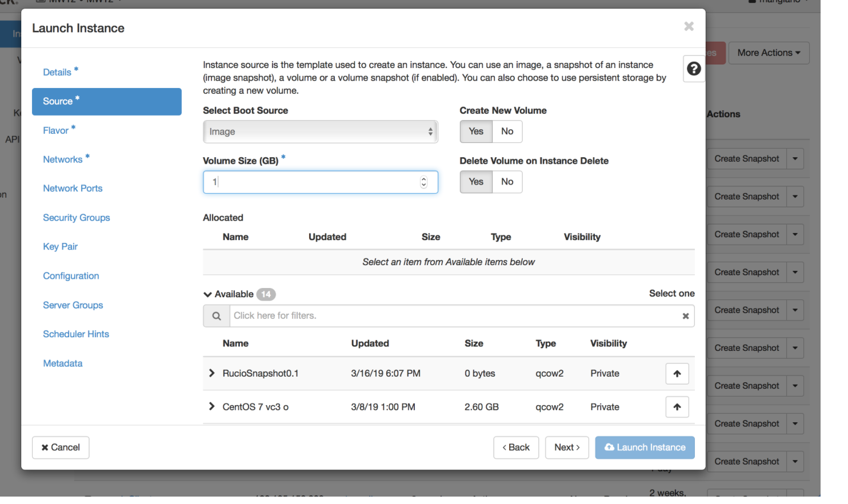
Task: Click the filter search magnifier icon
Action: tap(217, 316)
